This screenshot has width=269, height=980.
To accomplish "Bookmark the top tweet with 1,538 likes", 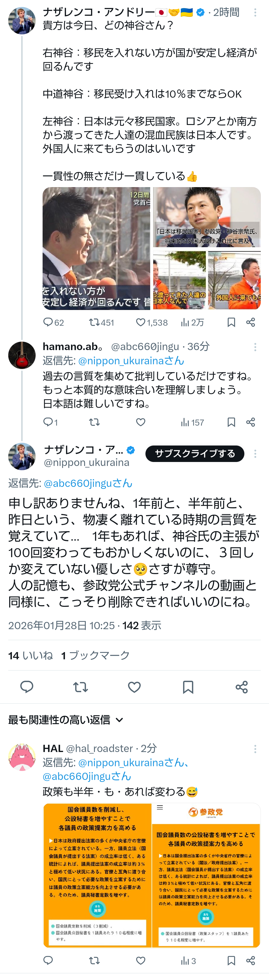I will [231, 322].
